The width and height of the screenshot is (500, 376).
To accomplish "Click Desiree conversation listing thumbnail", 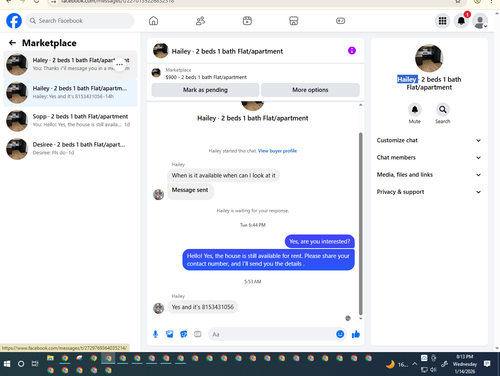I will [x=17, y=149].
